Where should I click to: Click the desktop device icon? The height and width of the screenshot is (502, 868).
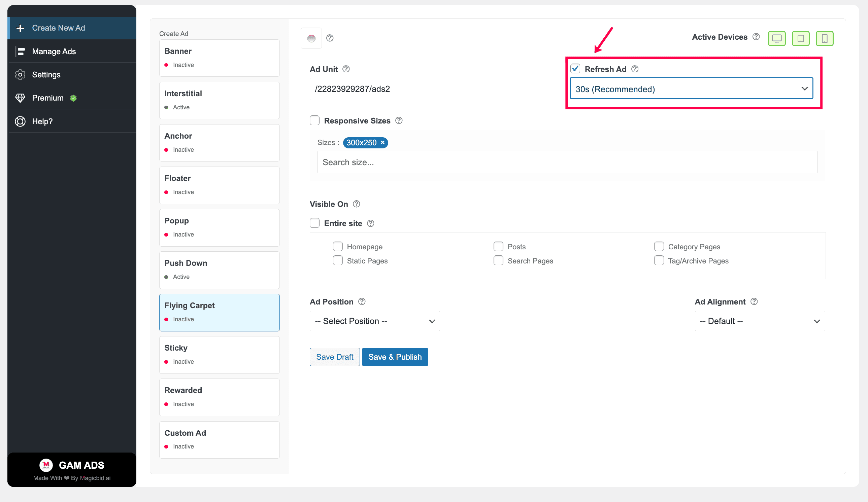(777, 38)
